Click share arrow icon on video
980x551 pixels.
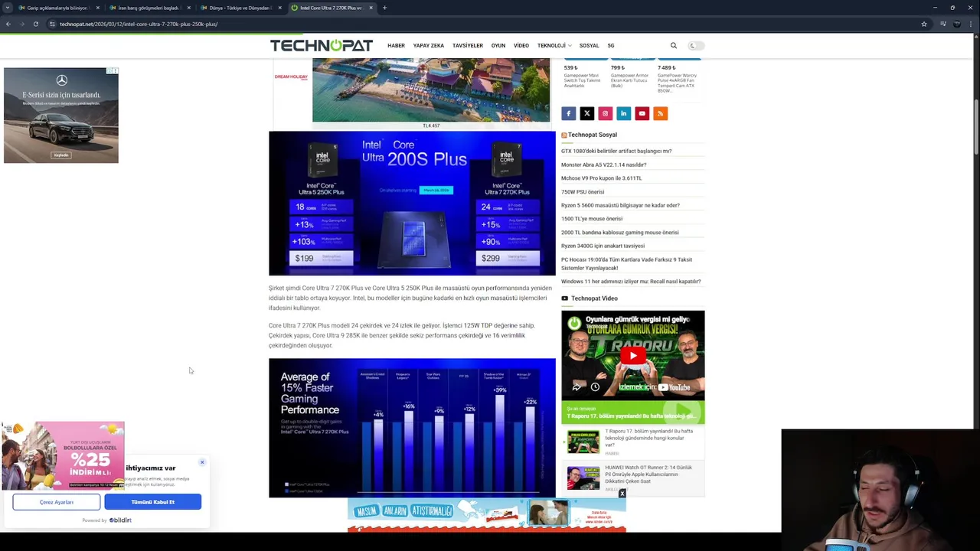click(x=576, y=387)
